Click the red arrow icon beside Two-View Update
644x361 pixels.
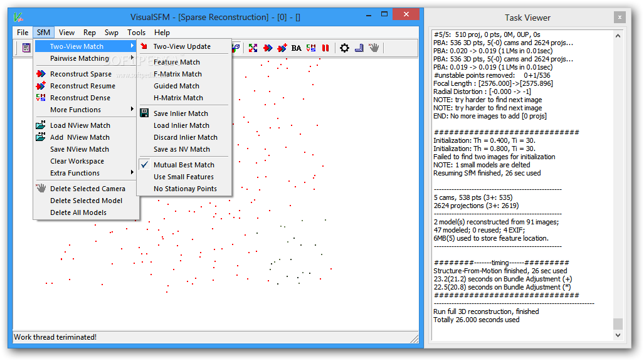pyautogui.click(x=144, y=46)
